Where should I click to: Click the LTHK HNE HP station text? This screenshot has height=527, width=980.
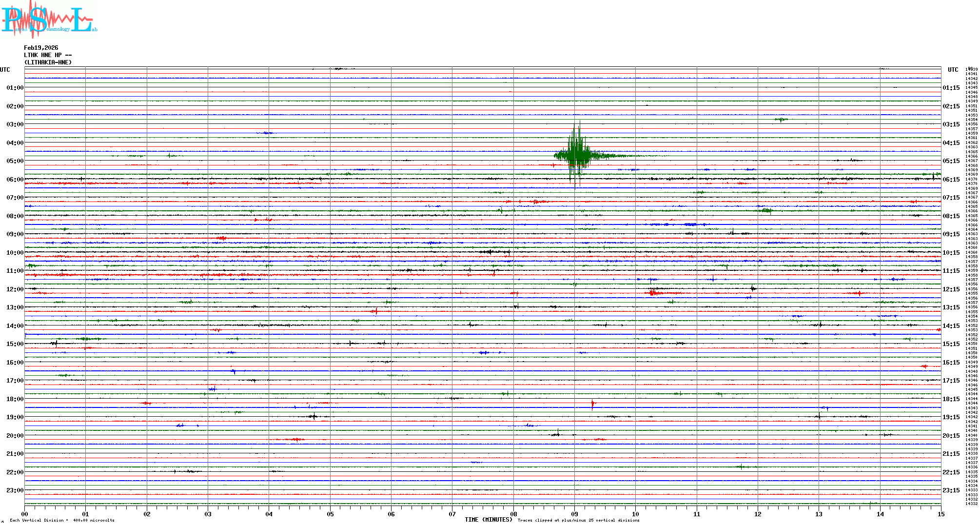[47, 55]
